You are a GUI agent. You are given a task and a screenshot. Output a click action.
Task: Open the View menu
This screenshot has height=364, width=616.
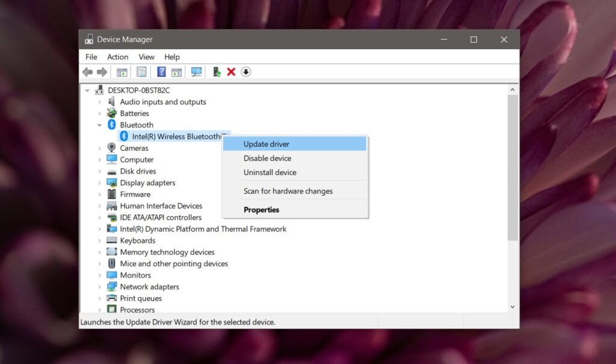(147, 57)
